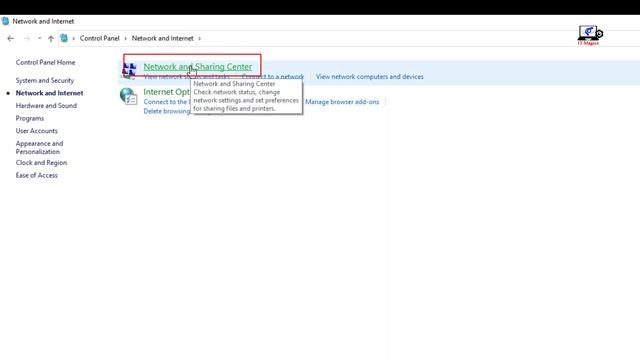640x360 pixels.
Task: Open Appearance and Personalization category
Action: (40, 147)
